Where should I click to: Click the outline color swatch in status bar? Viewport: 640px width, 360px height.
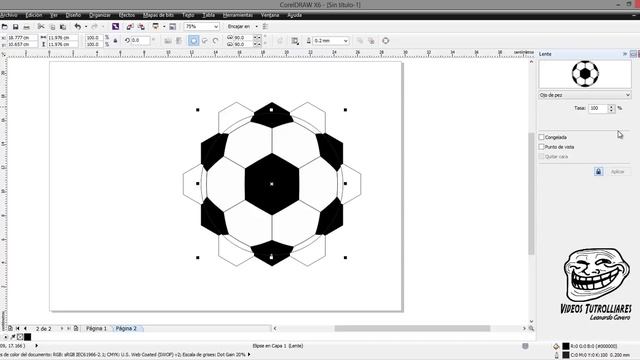pos(566,355)
